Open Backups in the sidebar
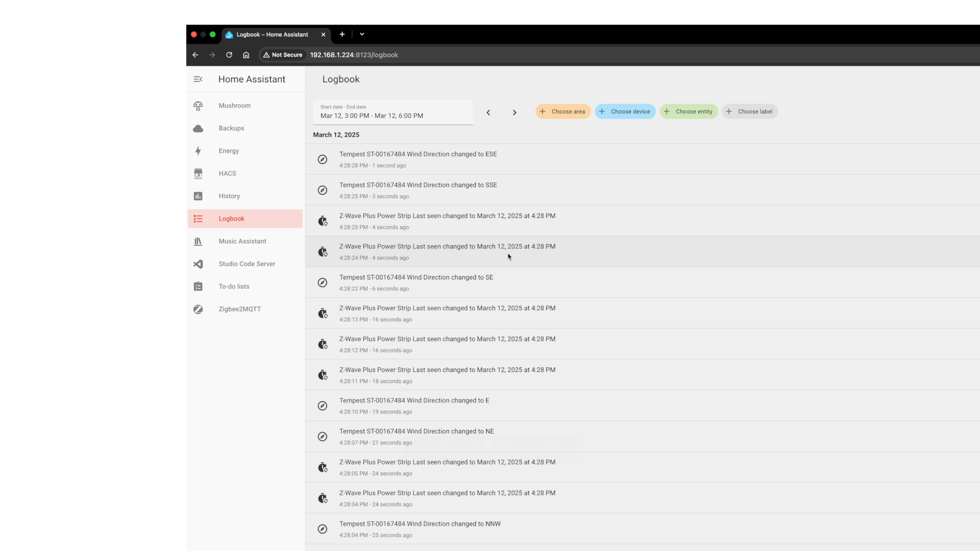Viewport: 980px width, 551px height. pos(245,128)
